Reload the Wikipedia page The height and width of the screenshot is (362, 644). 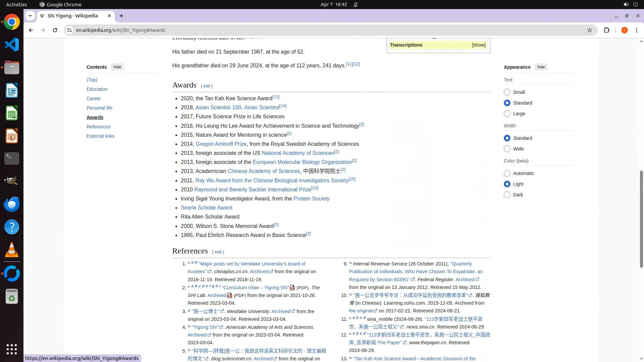coord(55,30)
